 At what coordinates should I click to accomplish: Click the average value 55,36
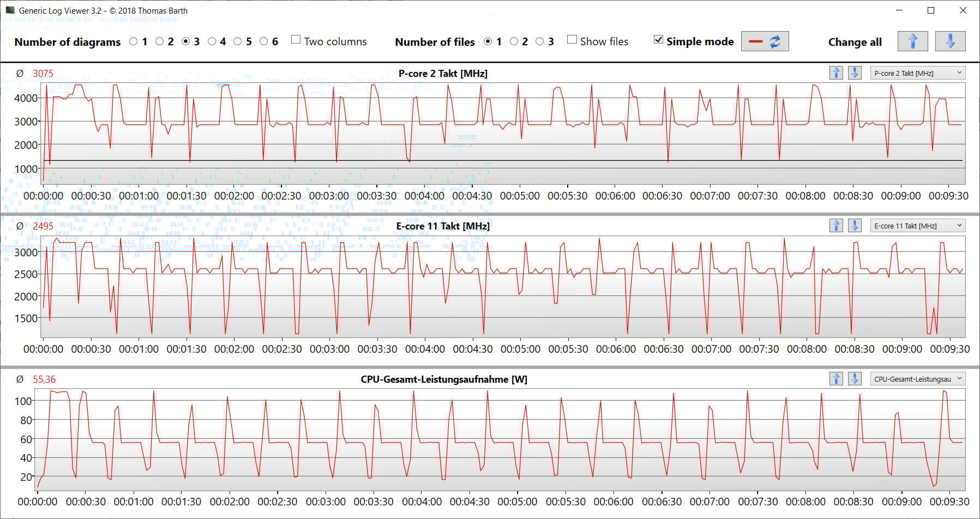coord(44,379)
